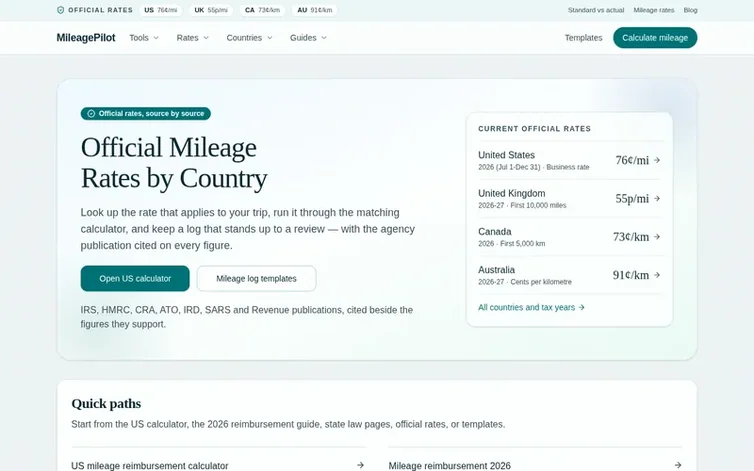Click the Official rates, source by source badge
This screenshot has height=471, width=754.
tap(146, 114)
